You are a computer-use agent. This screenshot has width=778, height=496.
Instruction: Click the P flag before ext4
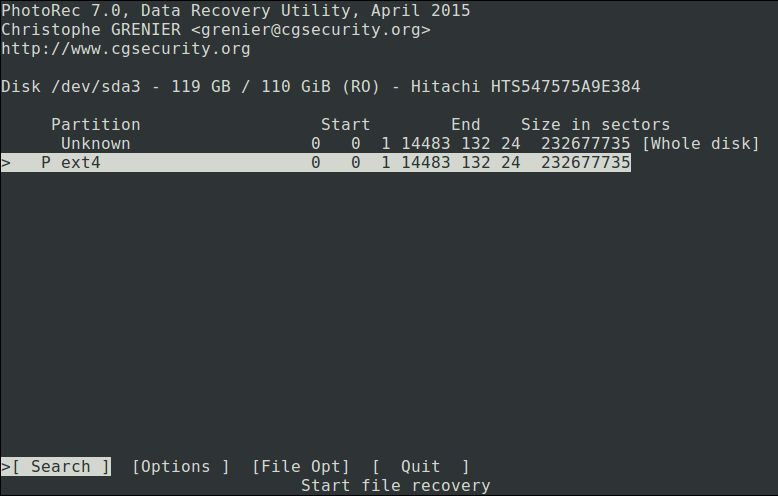tap(46, 163)
